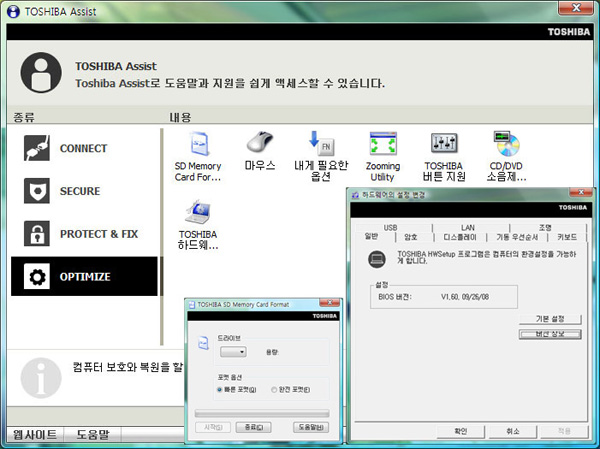Click the category list vertical scrollbar
Image resolution: width=600 pixels, height=449 pixels.
(x=162, y=237)
